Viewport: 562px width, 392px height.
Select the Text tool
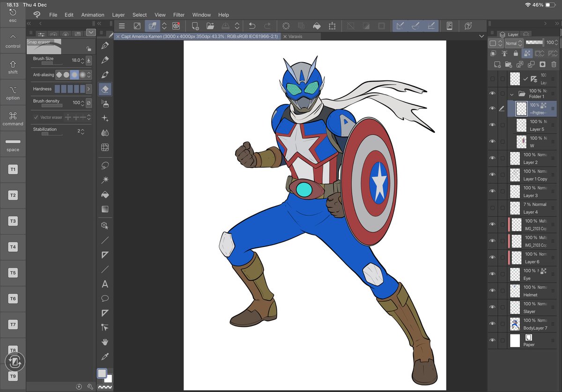(x=105, y=284)
